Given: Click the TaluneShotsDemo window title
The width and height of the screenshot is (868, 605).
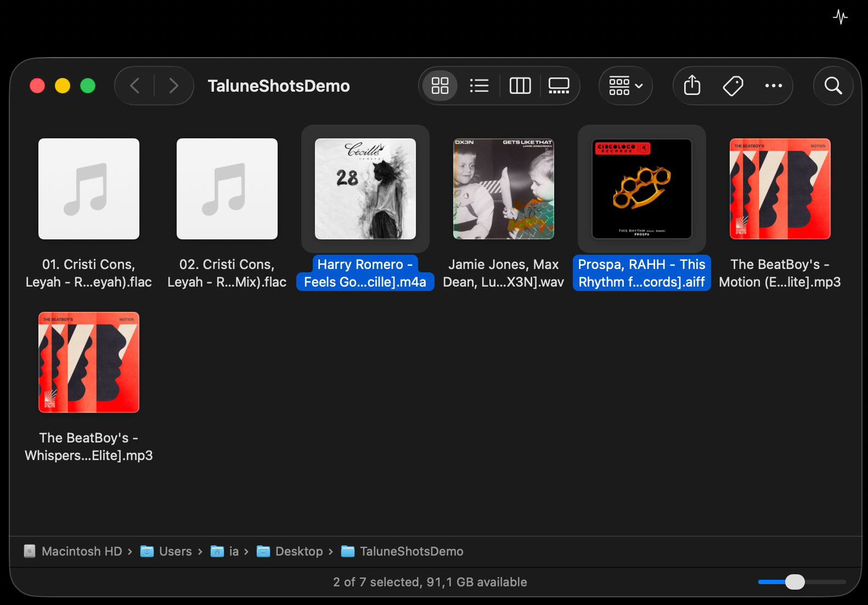Looking at the screenshot, I should (x=279, y=86).
